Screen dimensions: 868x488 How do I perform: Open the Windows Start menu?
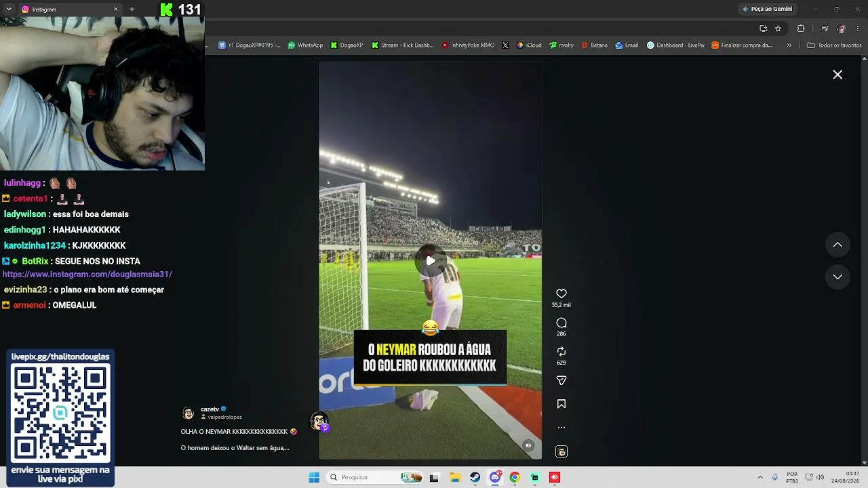pyautogui.click(x=314, y=477)
